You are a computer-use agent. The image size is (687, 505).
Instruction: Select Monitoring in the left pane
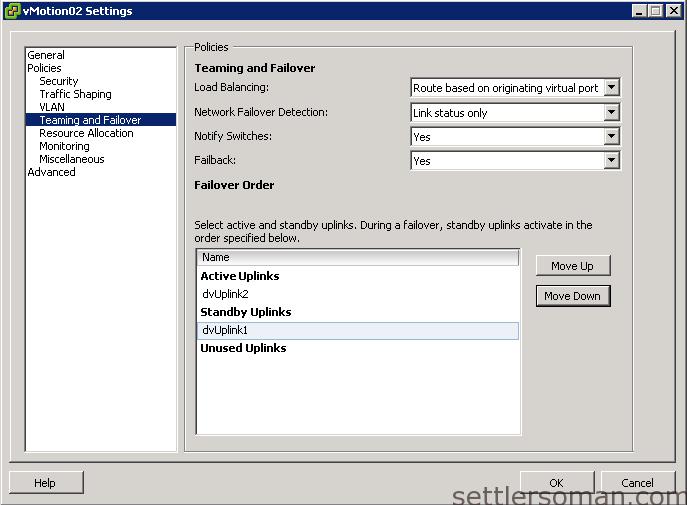[x=64, y=146]
